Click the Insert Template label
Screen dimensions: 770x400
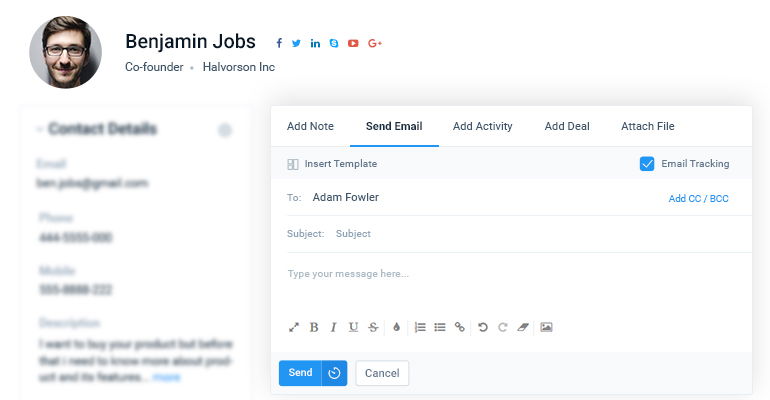(x=341, y=164)
